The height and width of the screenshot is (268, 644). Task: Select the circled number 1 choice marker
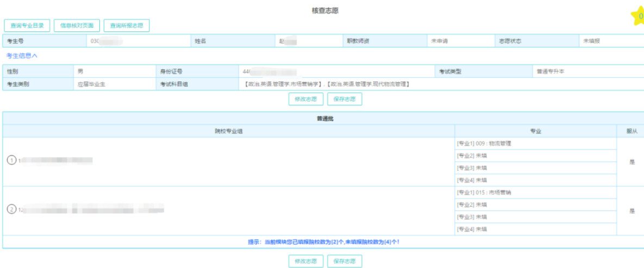click(x=12, y=161)
